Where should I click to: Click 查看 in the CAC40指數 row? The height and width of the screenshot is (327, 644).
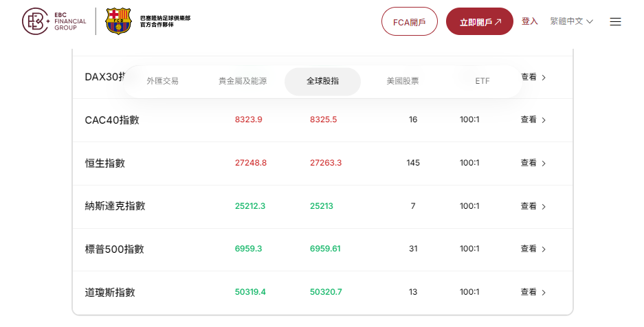click(533, 120)
